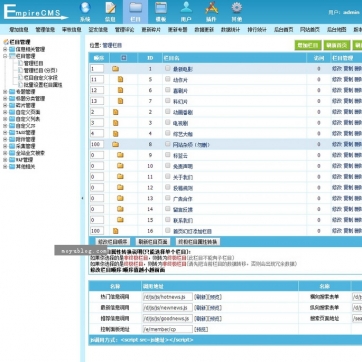The width and height of the screenshot is (362, 362).
Task: Check the 关于我们 row checkbox
Action: click(x=168, y=176)
